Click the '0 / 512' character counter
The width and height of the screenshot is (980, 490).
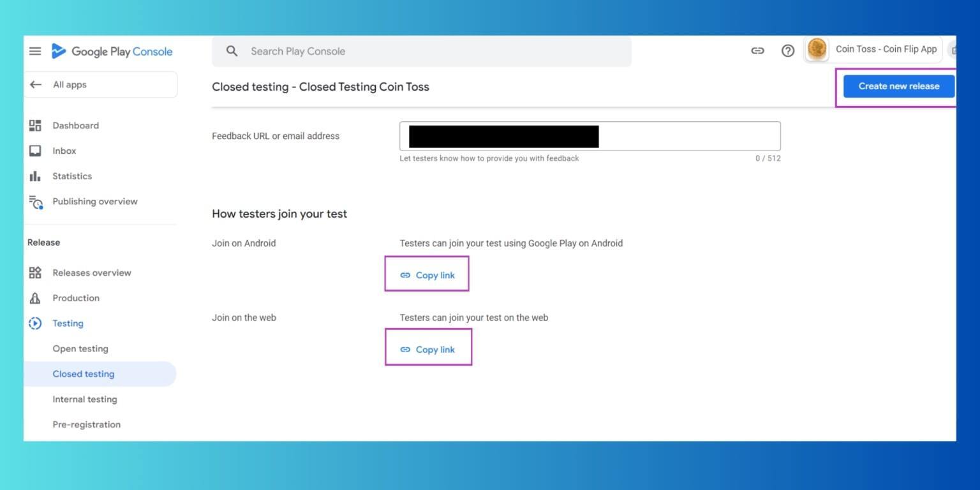[x=768, y=158]
